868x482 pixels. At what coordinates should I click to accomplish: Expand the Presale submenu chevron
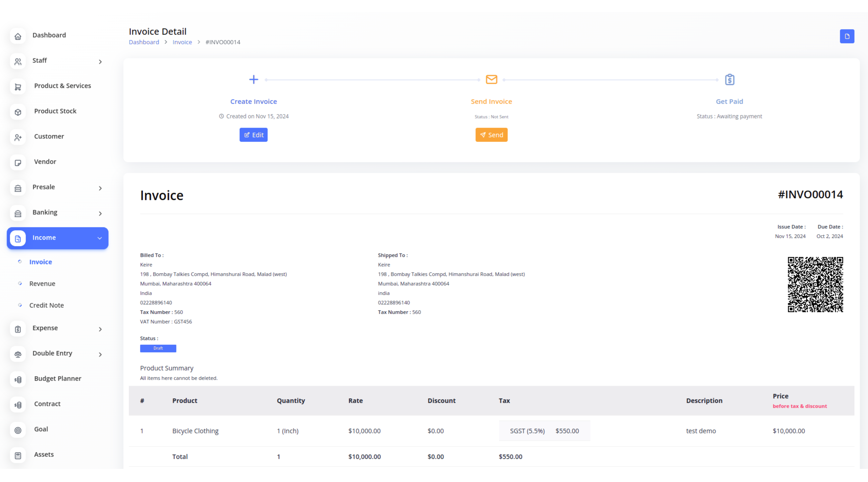click(x=100, y=188)
